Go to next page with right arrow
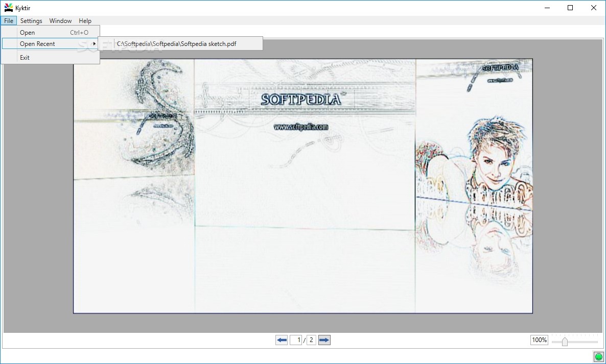The image size is (606, 364). tap(324, 340)
